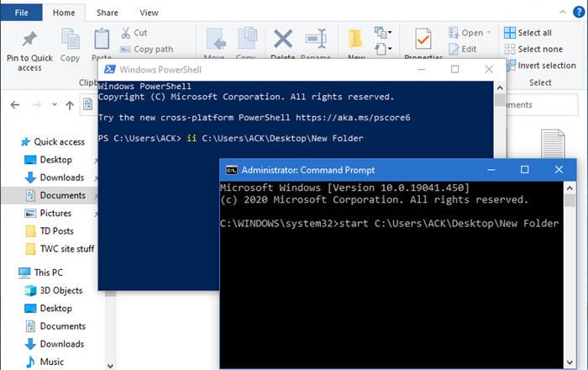
Task: Click Edit in the ribbon
Action: click(462, 49)
